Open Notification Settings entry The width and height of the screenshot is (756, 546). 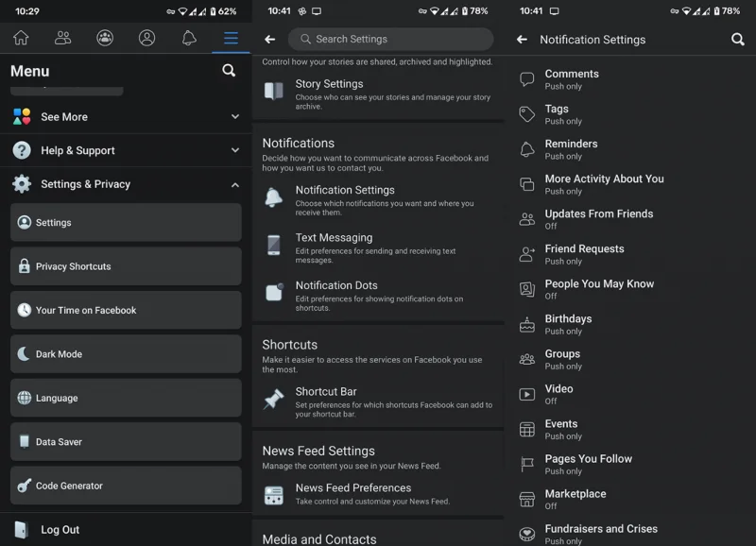pyautogui.click(x=378, y=200)
